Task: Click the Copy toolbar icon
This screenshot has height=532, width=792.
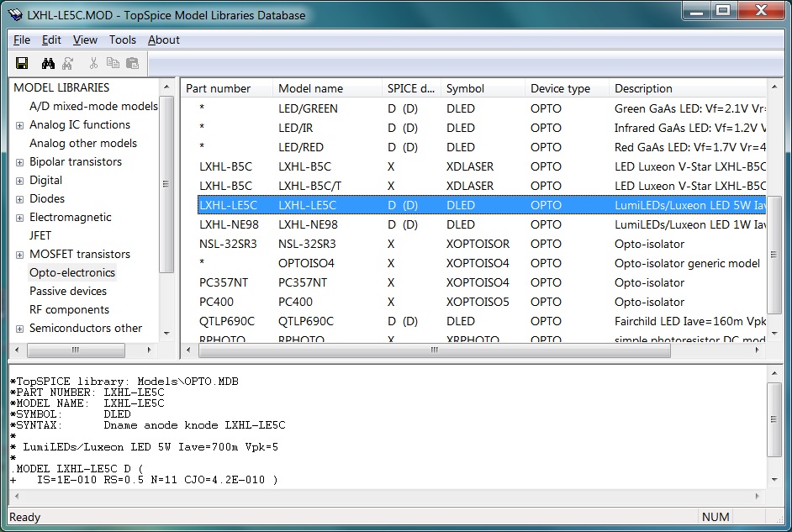Action: (113, 63)
